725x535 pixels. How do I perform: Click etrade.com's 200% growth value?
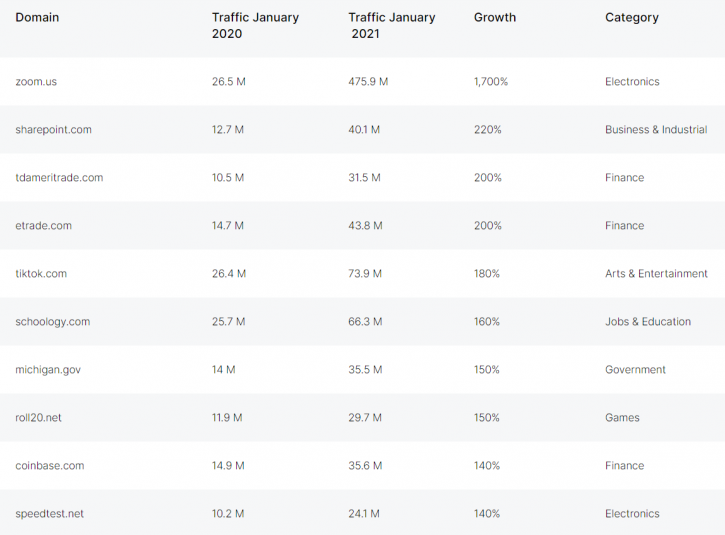[487, 226]
